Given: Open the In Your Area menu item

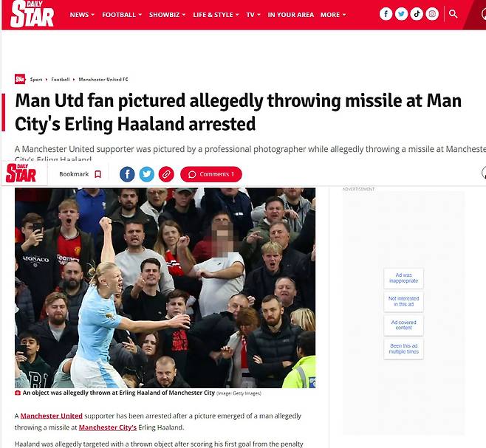Looking at the screenshot, I should point(291,15).
